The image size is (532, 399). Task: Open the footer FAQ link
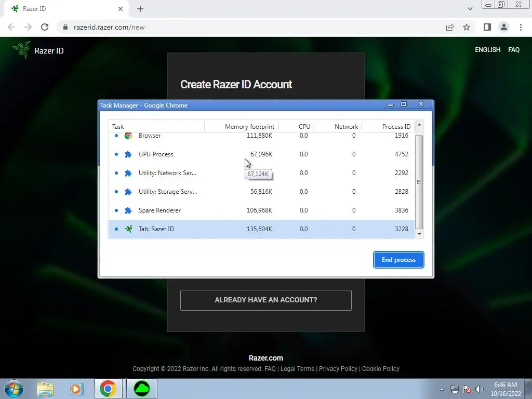(270, 369)
